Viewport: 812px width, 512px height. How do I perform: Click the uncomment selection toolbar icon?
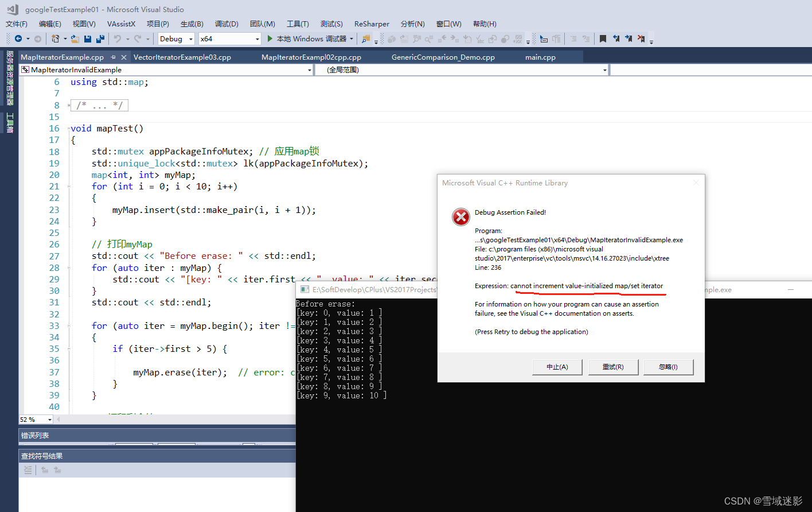point(586,38)
